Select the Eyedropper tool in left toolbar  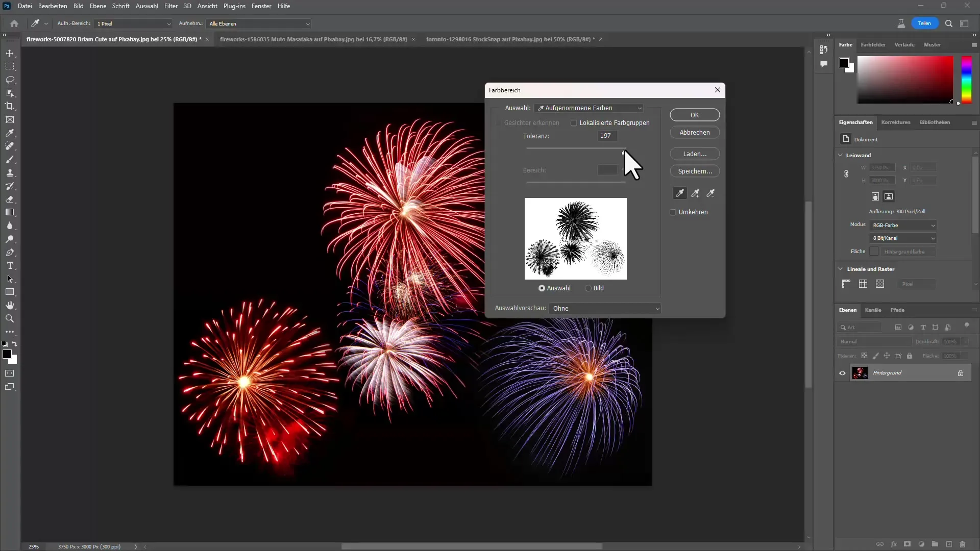tap(10, 133)
